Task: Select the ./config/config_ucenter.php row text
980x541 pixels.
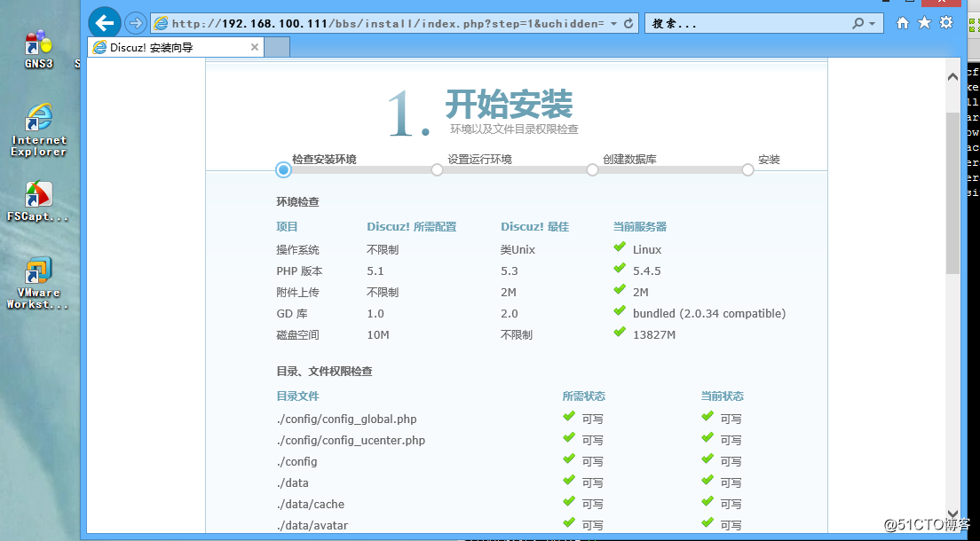Action: (x=351, y=441)
